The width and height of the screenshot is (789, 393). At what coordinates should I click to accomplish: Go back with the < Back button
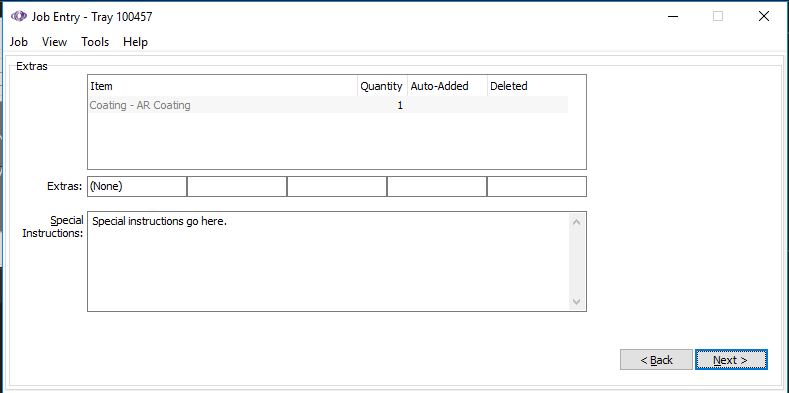pos(656,360)
